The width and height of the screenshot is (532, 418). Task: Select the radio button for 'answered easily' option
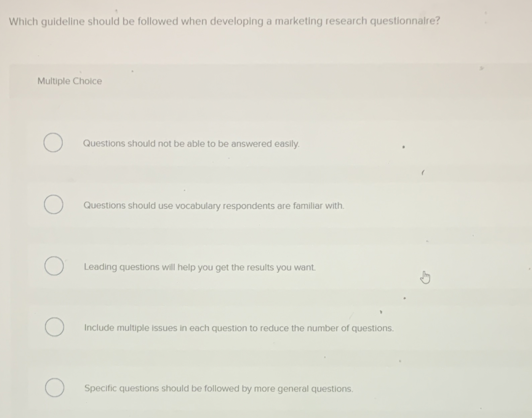(x=53, y=143)
